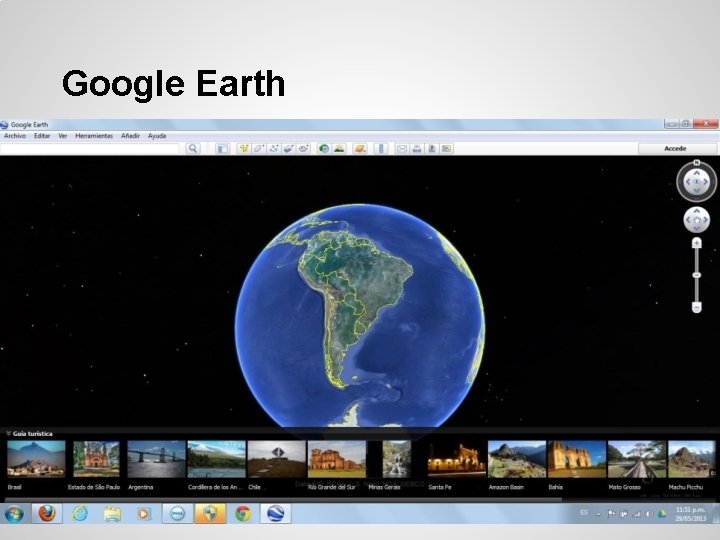Start the record tour tool
720x540 pixels.
(304, 149)
